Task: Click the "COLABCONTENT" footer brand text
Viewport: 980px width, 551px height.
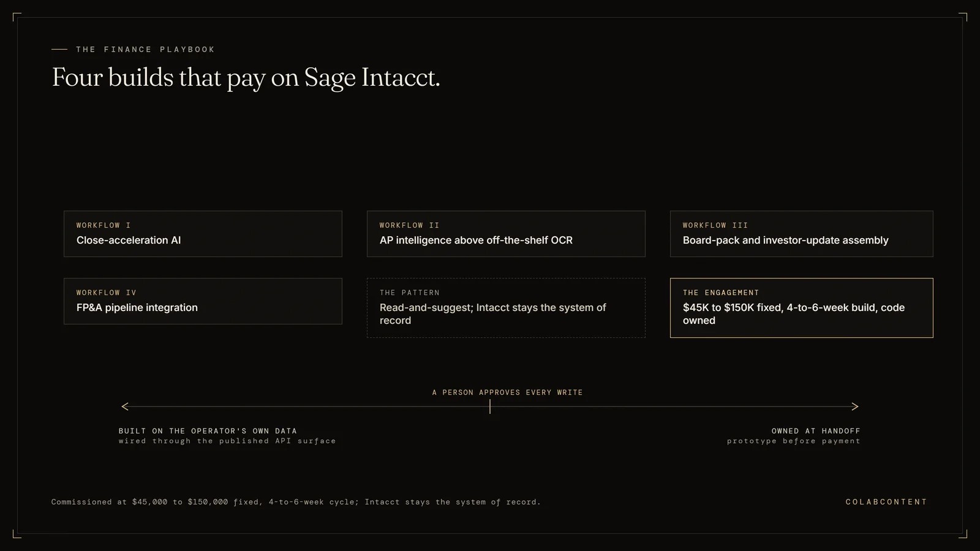Action: [x=886, y=502]
